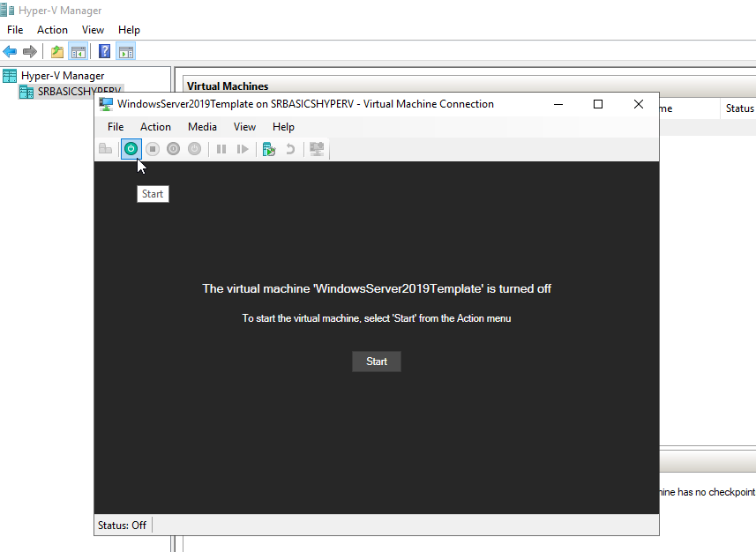The height and width of the screenshot is (552, 756).
Task: Click the Enhanced Session icon in VM toolbar
Action: (x=317, y=149)
